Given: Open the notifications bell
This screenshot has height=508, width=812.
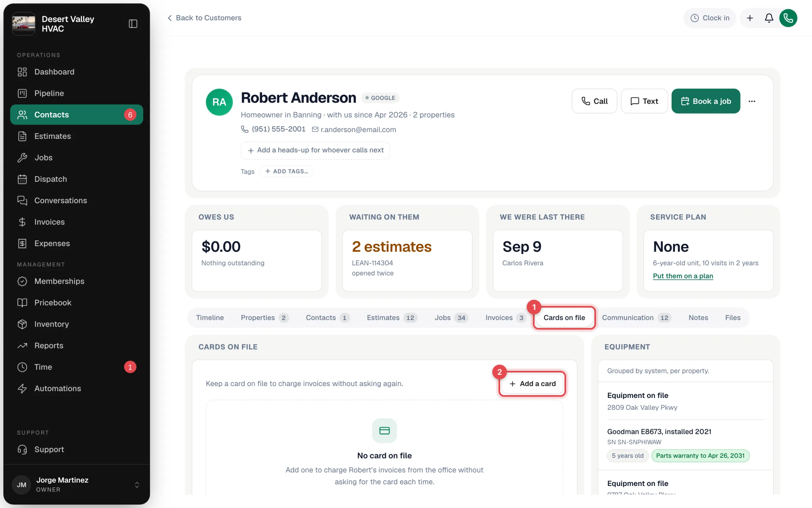Looking at the screenshot, I should point(769,18).
